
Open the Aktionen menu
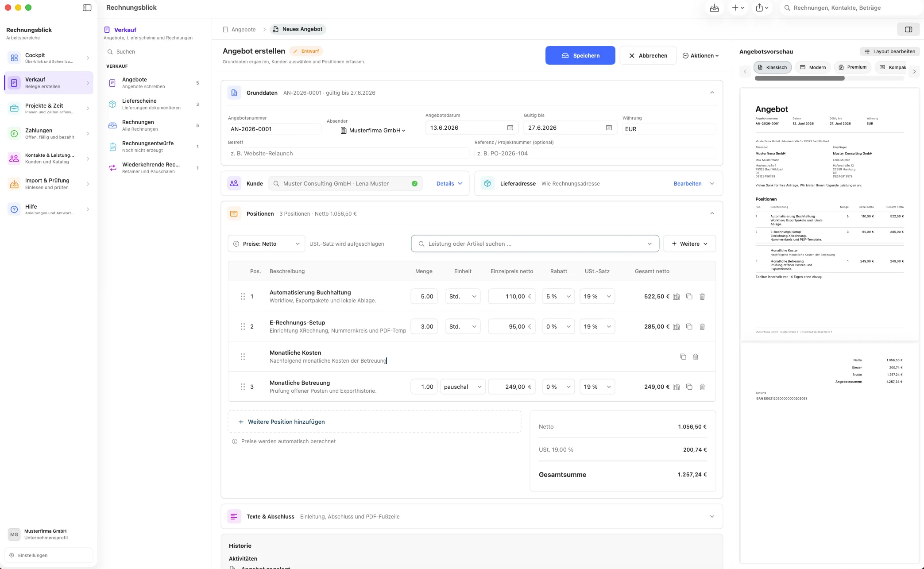tap(701, 56)
